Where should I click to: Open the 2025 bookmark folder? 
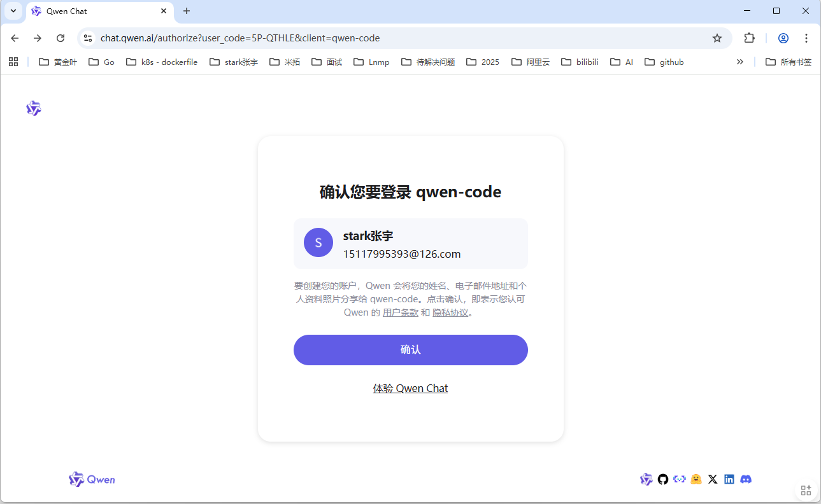483,62
